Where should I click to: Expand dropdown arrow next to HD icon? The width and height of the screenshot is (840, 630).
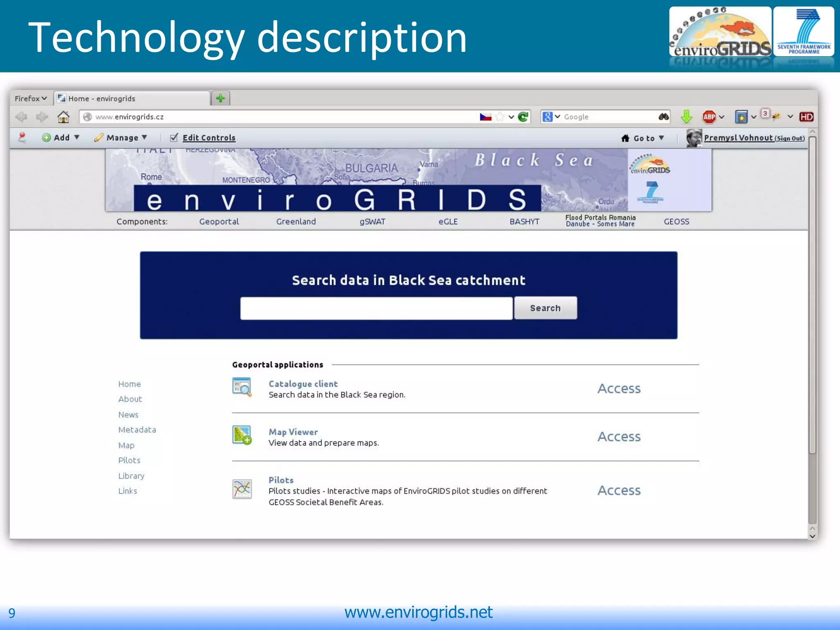click(790, 117)
